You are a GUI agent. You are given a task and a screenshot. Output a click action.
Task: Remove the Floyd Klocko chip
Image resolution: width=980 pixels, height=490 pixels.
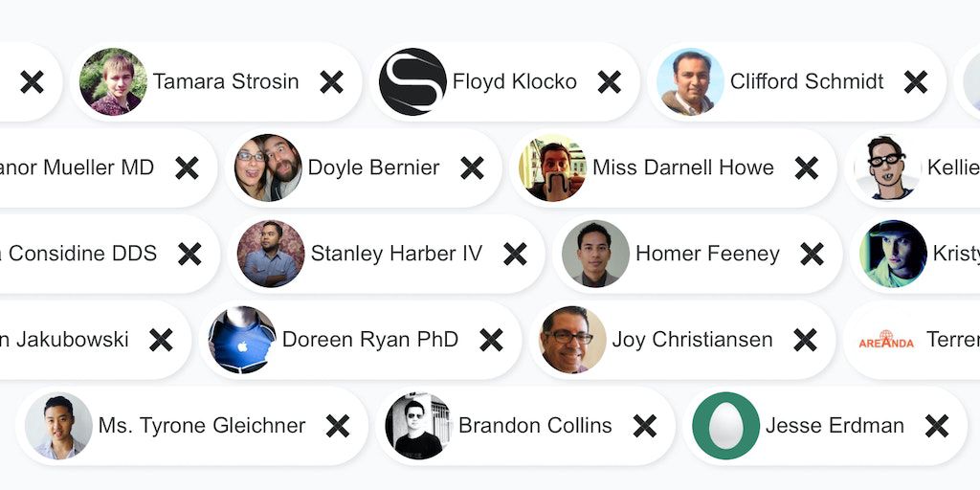[x=610, y=82]
